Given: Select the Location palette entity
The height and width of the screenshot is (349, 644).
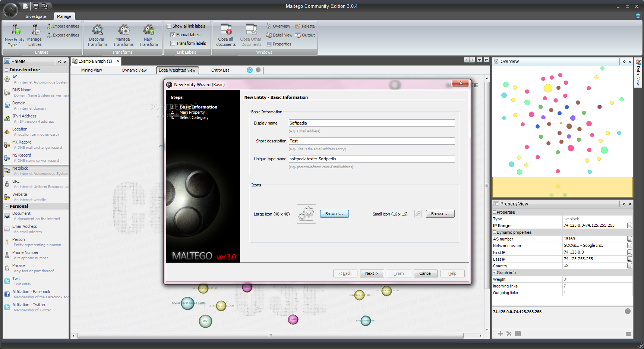Looking at the screenshot, I should click(36, 132).
